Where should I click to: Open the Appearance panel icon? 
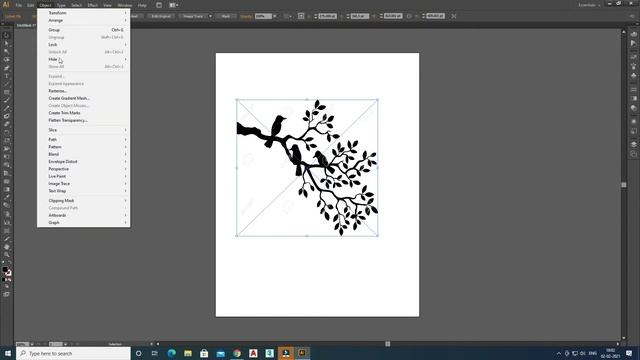633,121
